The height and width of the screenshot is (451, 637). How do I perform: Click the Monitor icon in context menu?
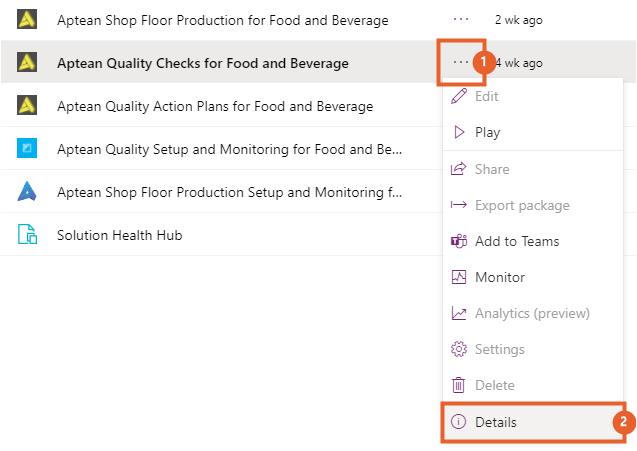pos(459,277)
